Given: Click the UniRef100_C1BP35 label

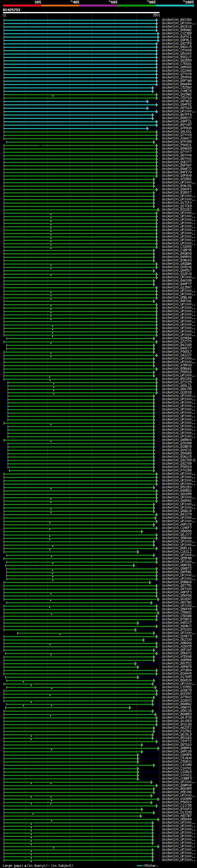Looking at the screenshot, I should 176,250.
